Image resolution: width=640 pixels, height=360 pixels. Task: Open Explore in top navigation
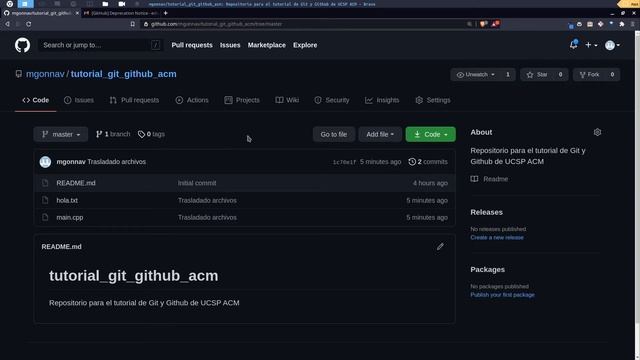(305, 45)
